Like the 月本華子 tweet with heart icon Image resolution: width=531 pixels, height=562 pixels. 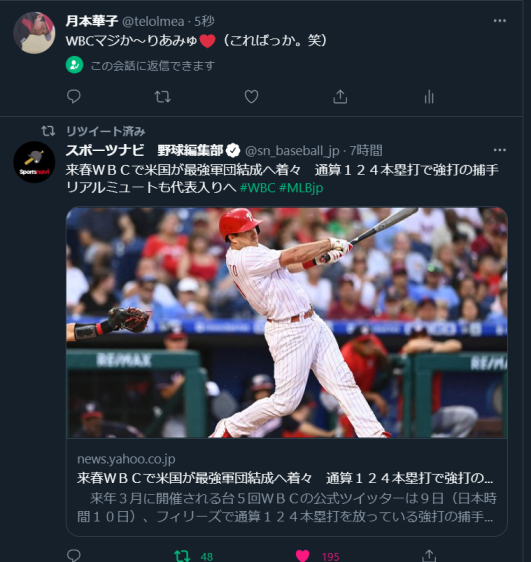pyautogui.click(x=251, y=97)
